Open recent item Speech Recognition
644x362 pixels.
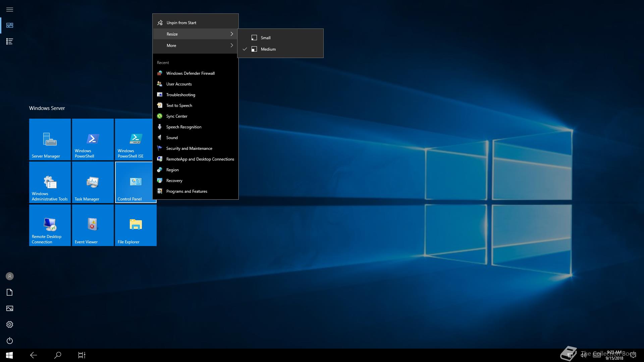click(x=196, y=127)
